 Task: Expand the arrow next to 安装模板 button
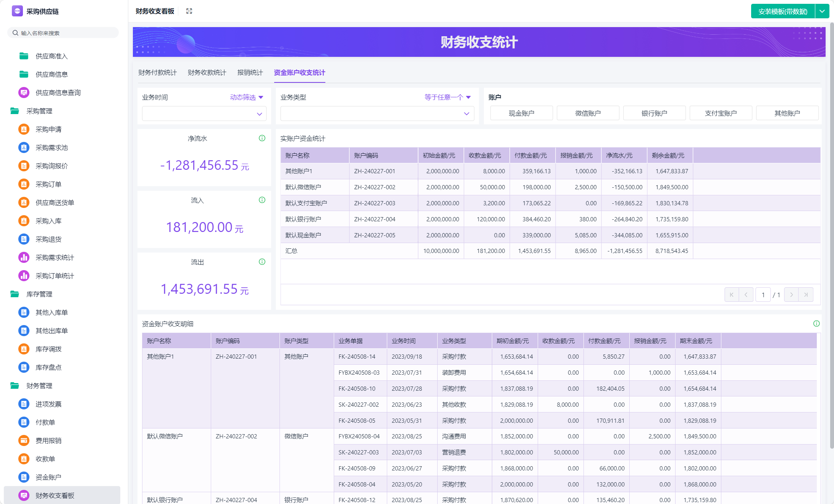pyautogui.click(x=822, y=11)
